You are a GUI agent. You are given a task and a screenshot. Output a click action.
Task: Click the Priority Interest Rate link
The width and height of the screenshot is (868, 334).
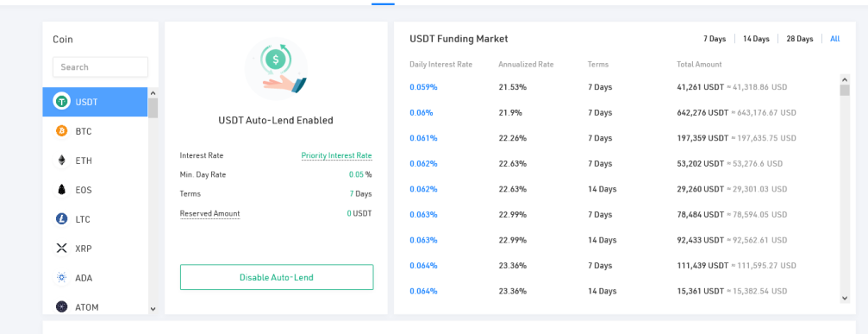pyautogui.click(x=336, y=155)
